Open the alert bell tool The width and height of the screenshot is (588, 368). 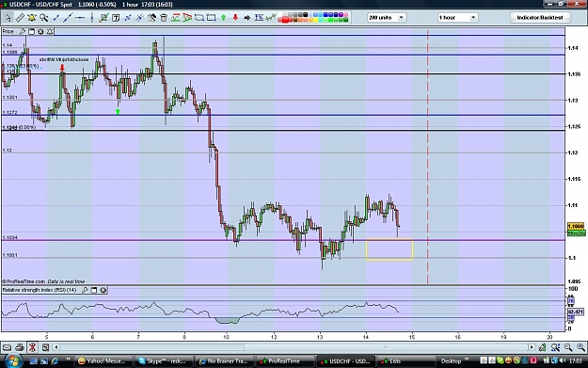tap(32, 17)
